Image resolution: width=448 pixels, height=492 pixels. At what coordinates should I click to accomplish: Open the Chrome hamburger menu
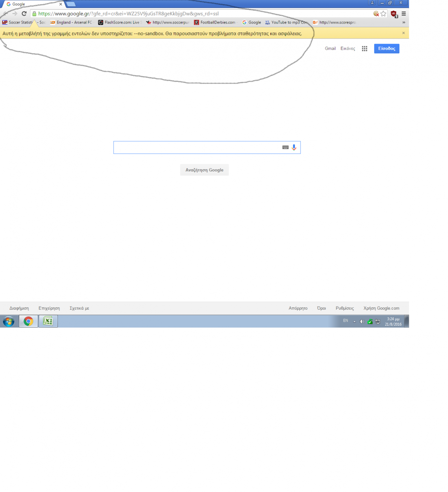point(404,13)
